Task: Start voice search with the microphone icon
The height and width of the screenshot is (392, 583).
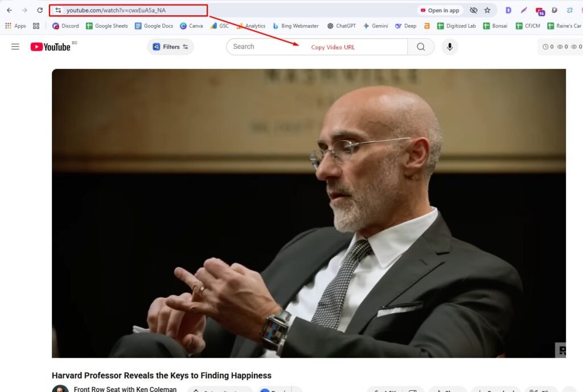Action: tap(450, 47)
